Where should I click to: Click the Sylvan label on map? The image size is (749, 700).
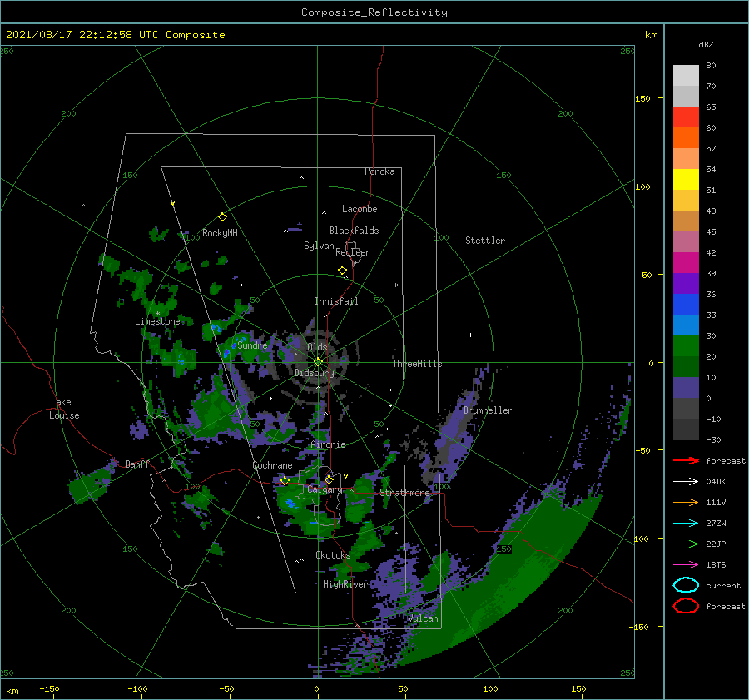click(x=319, y=246)
